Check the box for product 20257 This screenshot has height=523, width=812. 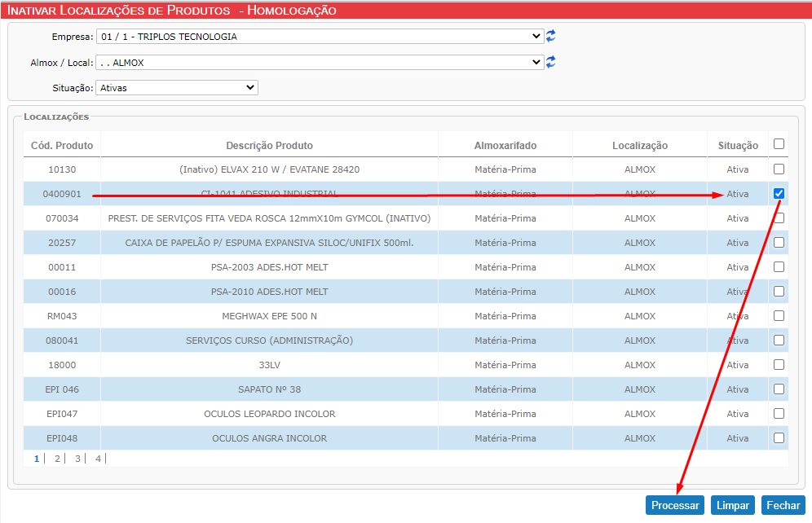779,243
